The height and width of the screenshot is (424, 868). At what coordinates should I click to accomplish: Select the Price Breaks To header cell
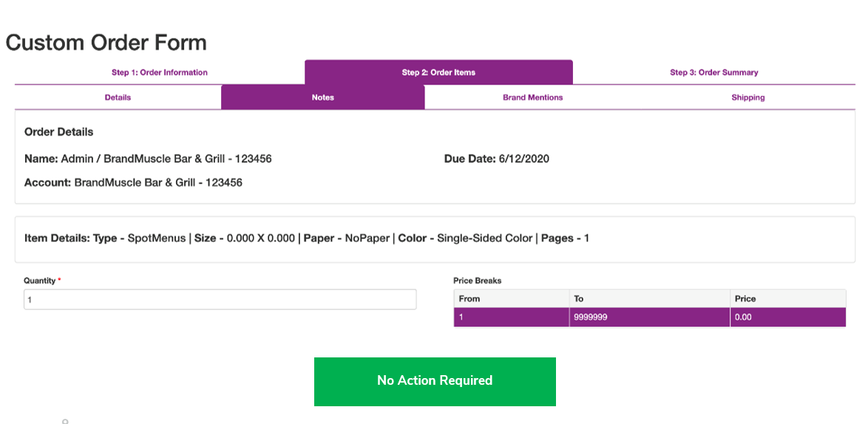649,298
